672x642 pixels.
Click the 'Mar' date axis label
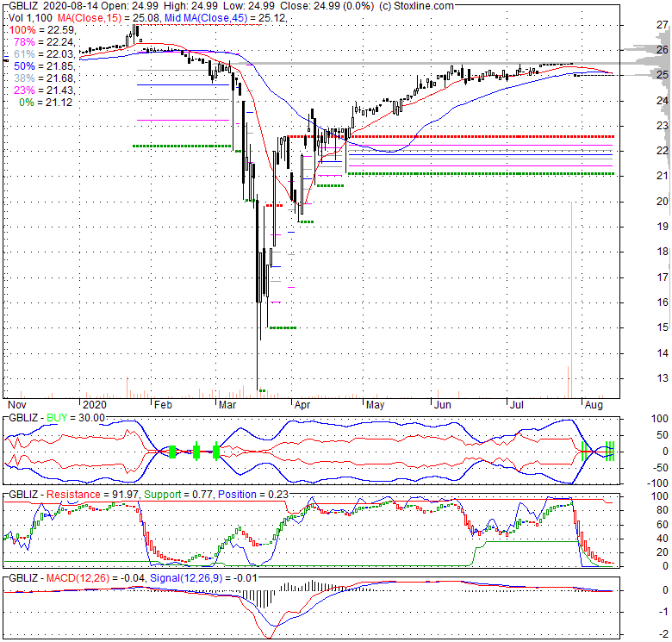(x=227, y=405)
